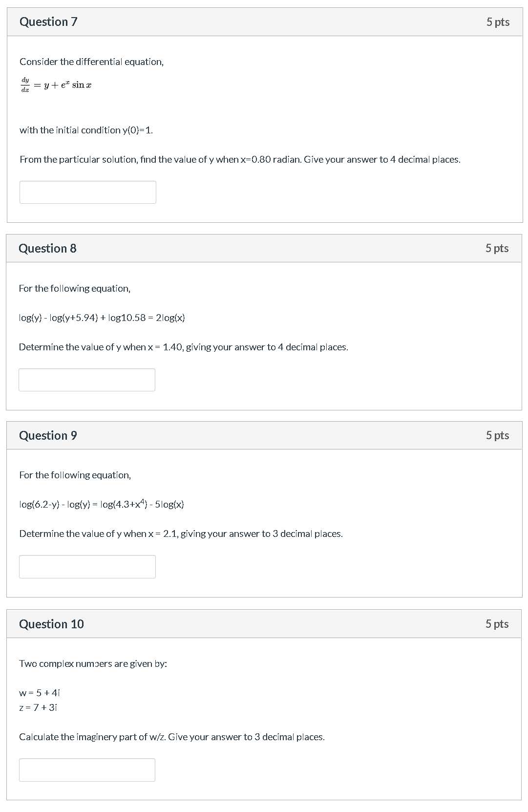Click the w/z imaginary part instruction
The image size is (528, 812).
click(x=171, y=737)
